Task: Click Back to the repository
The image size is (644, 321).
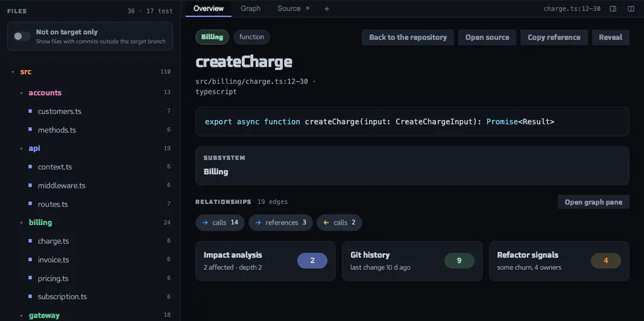Action: 408,37
